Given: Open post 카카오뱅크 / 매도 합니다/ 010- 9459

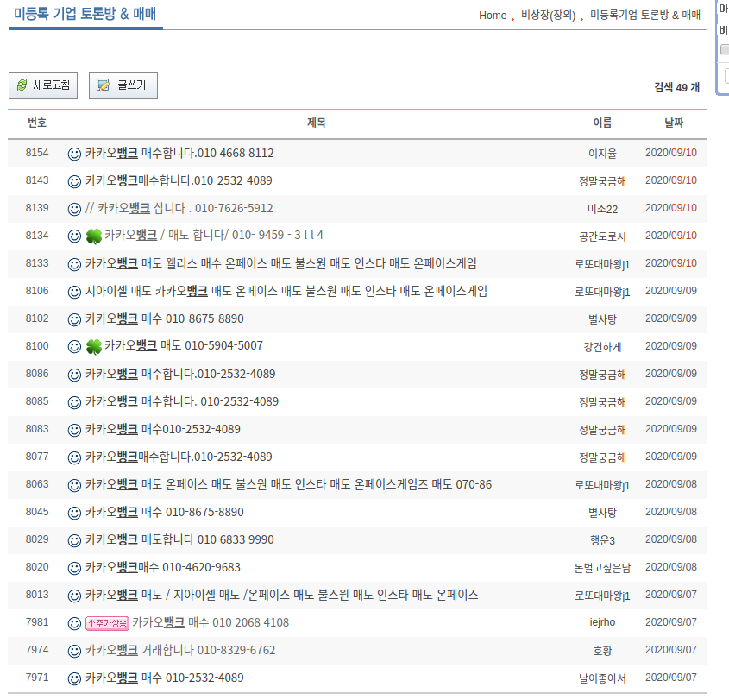Looking at the screenshot, I should point(214,235).
